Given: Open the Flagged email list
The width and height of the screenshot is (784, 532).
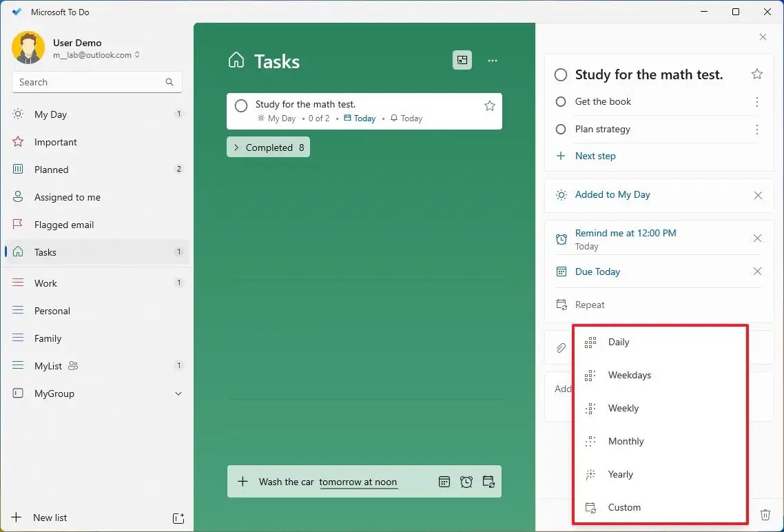Looking at the screenshot, I should [63, 225].
